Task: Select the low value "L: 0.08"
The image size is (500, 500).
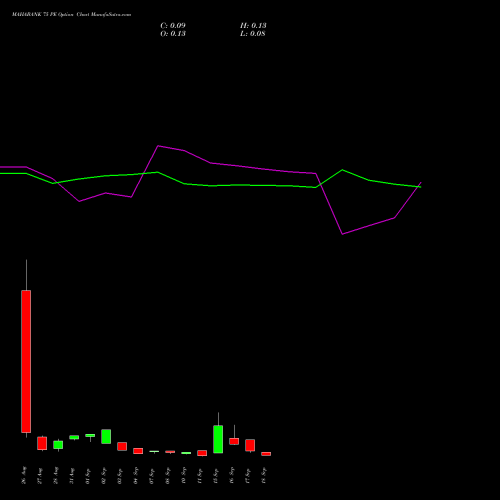Action: (x=253, y=34)
